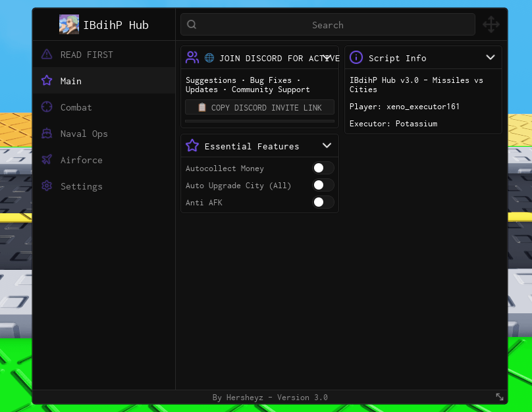
Task: Click the 'JOIN DISCORD FOR ACTIVE' heading text
Action: coord(279,59)
